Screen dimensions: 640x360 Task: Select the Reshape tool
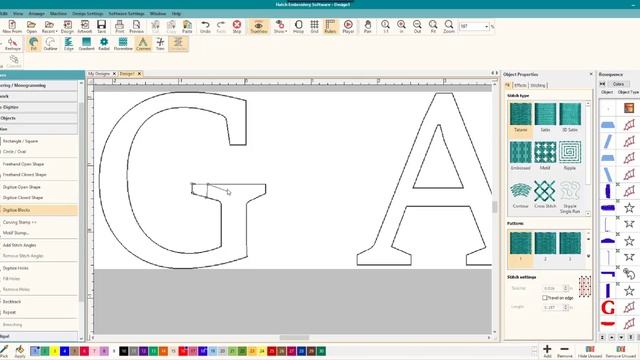click(12, 44)
